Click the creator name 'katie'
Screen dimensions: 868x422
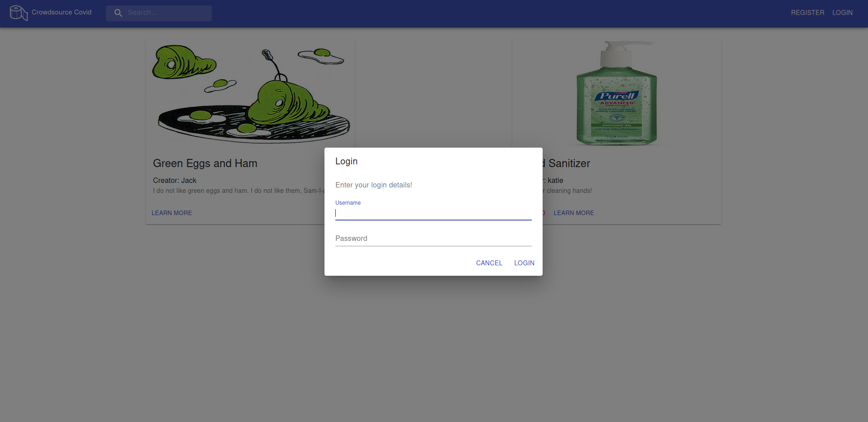(555, 180)
